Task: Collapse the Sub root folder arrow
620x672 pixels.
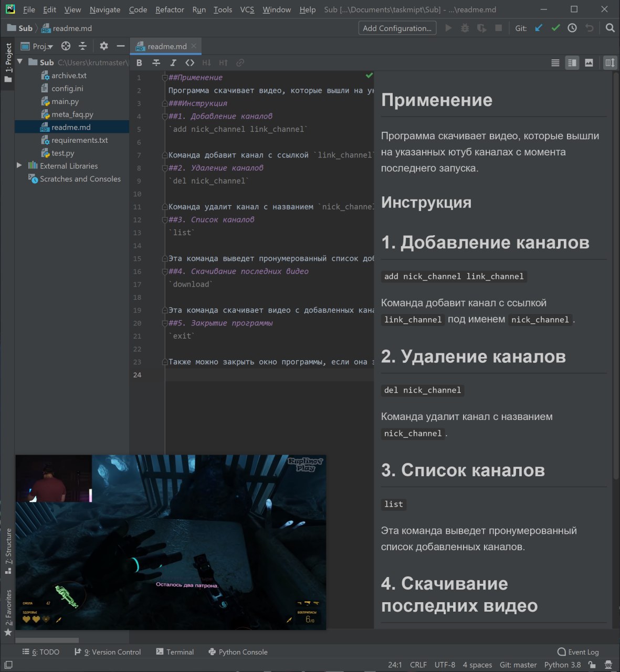Action: 20,62
